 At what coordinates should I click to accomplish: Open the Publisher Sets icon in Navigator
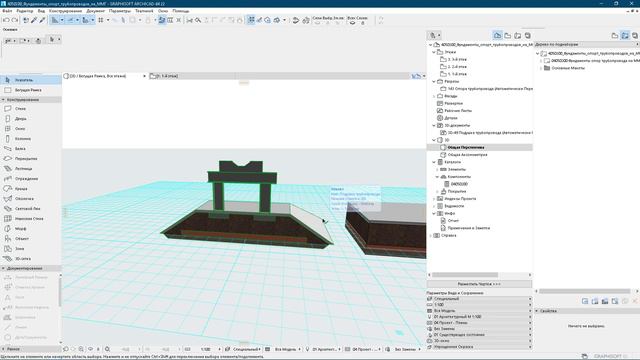(x=528, y=36)
